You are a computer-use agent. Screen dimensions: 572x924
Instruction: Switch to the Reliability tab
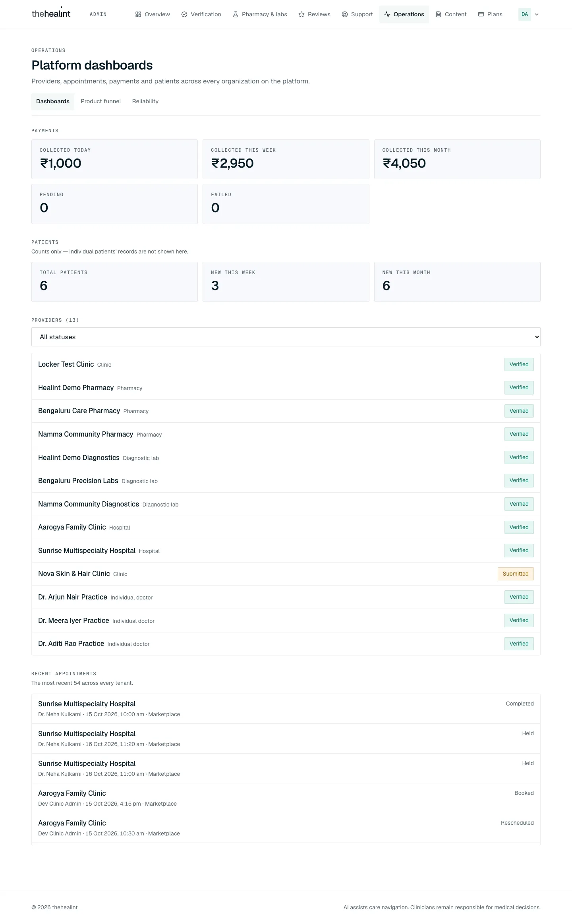pyautogui.click(x=145, y=101)
